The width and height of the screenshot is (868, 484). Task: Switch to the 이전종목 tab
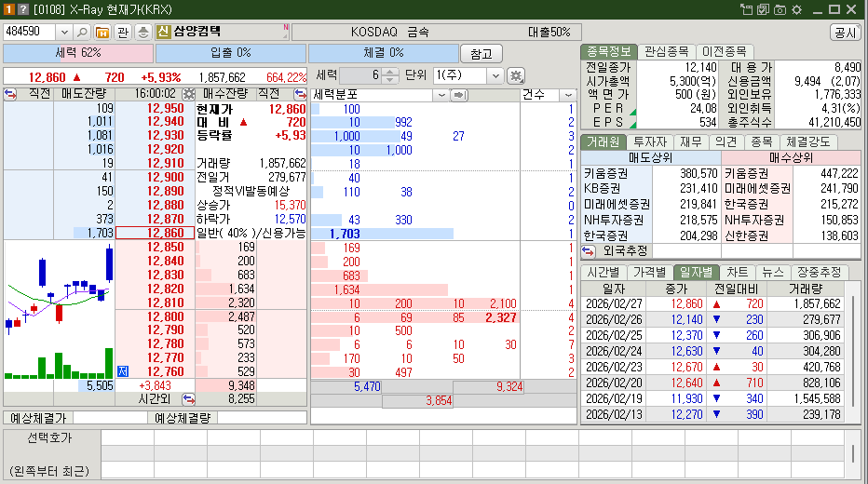[724, 51]
